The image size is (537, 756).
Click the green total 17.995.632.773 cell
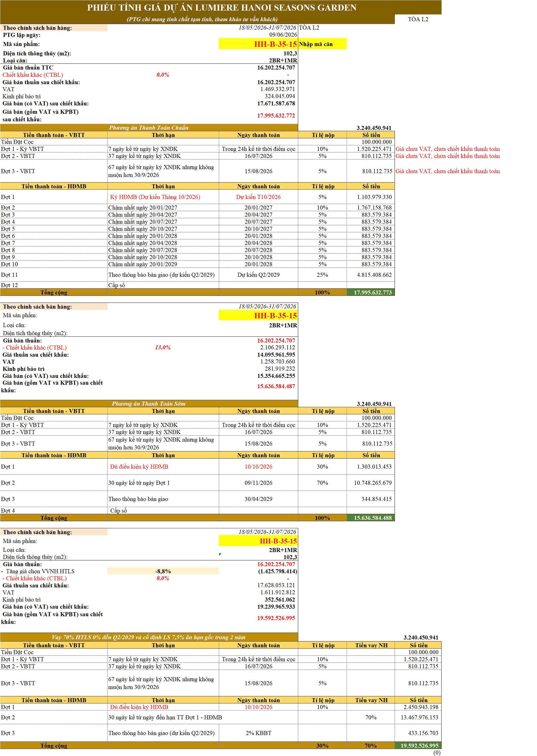[x=371, y=292]
